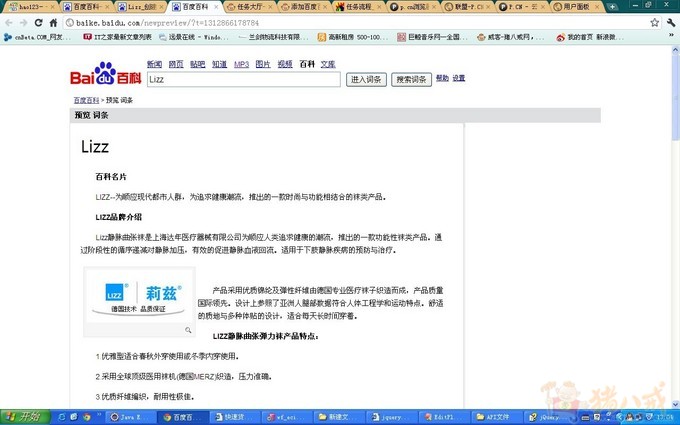
Task: Switch to the 联盟-P.CN tab
Action: pos(468,7)
